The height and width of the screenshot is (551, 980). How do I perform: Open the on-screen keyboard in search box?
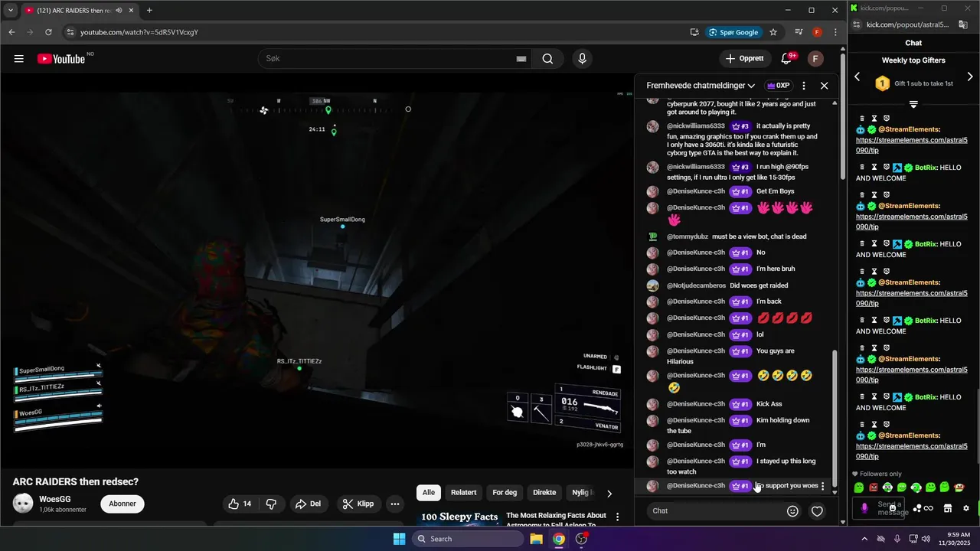[x=521, y=59]
